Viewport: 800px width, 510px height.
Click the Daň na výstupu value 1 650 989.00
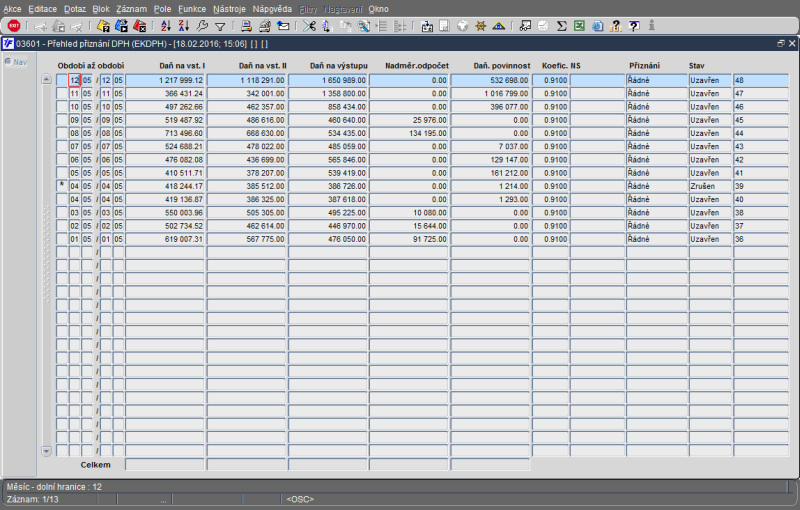pos(328,80)
